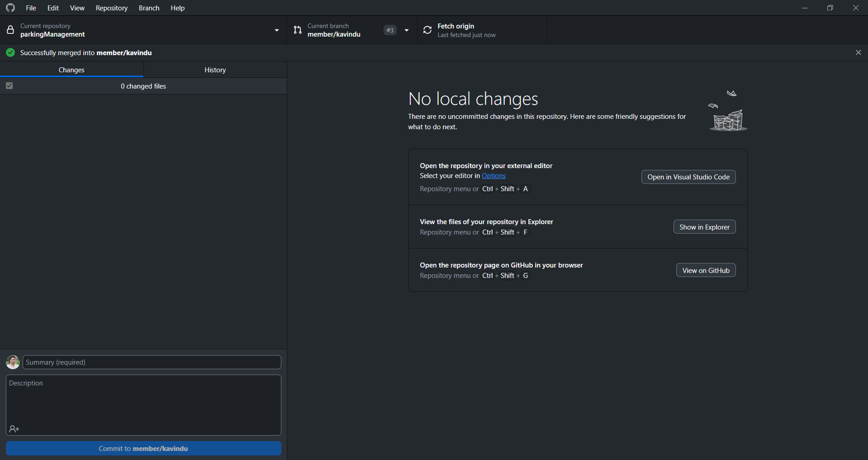Viewport: 868px width, 460px height.
Task: Open the Repository menu
Action: point(111,8)
